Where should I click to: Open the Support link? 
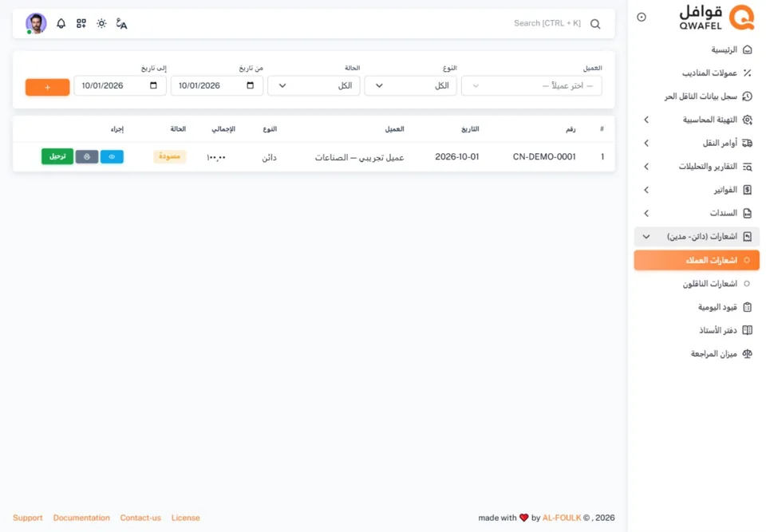click(x=28, y=518)
